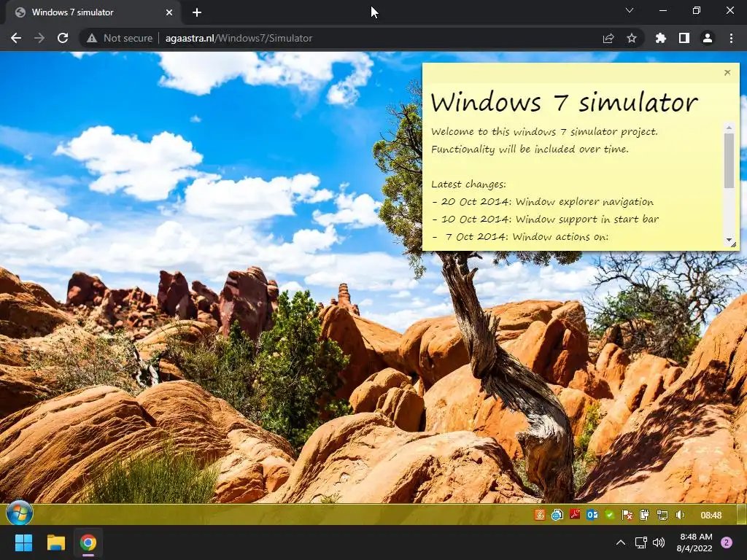Screen dimensions: 747x560
Task: Bookmark this tab with the star
Action: [632, 38]
